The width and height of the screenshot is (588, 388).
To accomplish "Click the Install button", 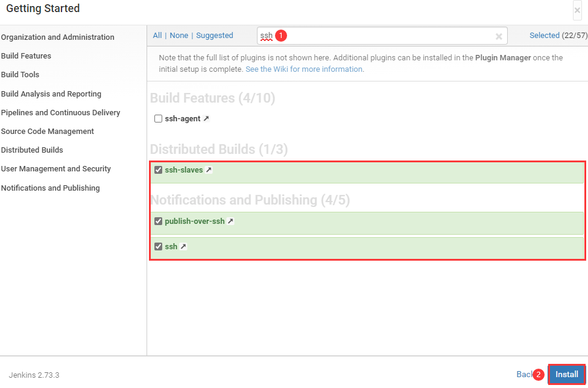I will [566, 374].
